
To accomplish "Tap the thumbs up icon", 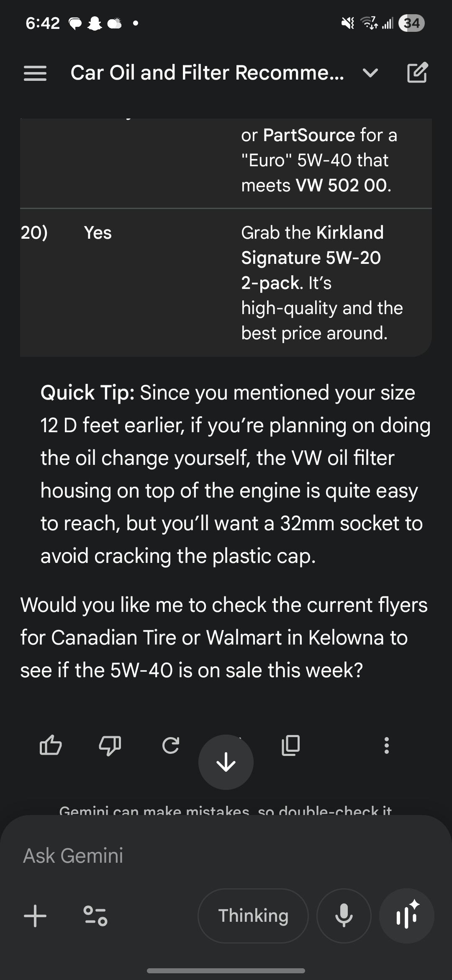I will tap(51, 745).
